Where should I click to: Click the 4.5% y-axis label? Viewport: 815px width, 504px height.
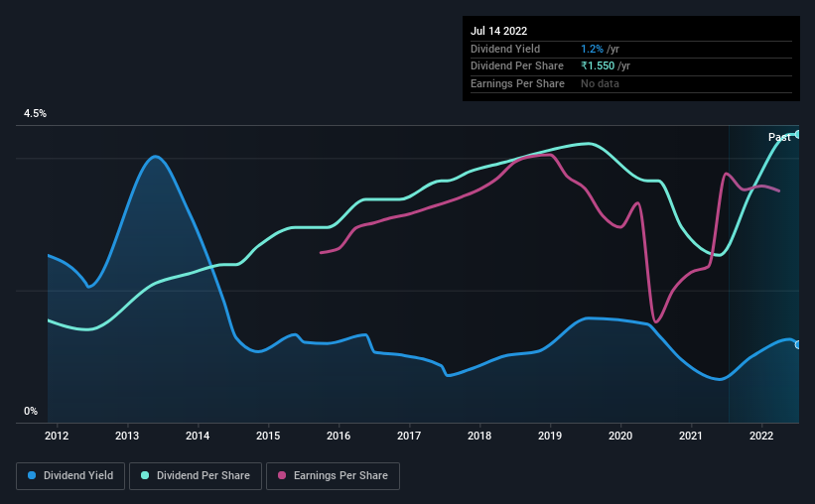[35, 113]
